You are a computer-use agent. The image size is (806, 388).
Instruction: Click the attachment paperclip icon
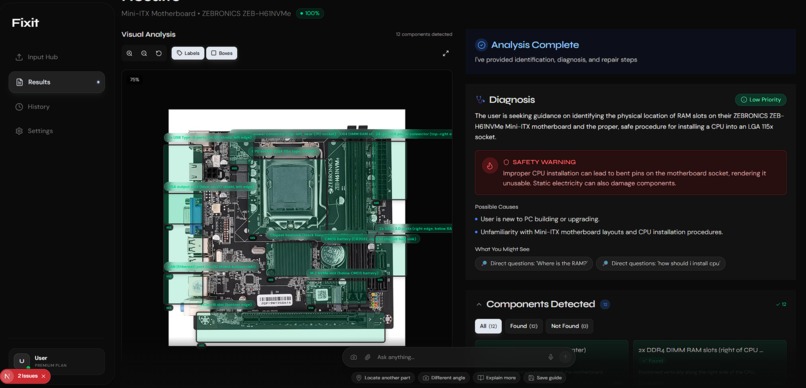point(368,357)
